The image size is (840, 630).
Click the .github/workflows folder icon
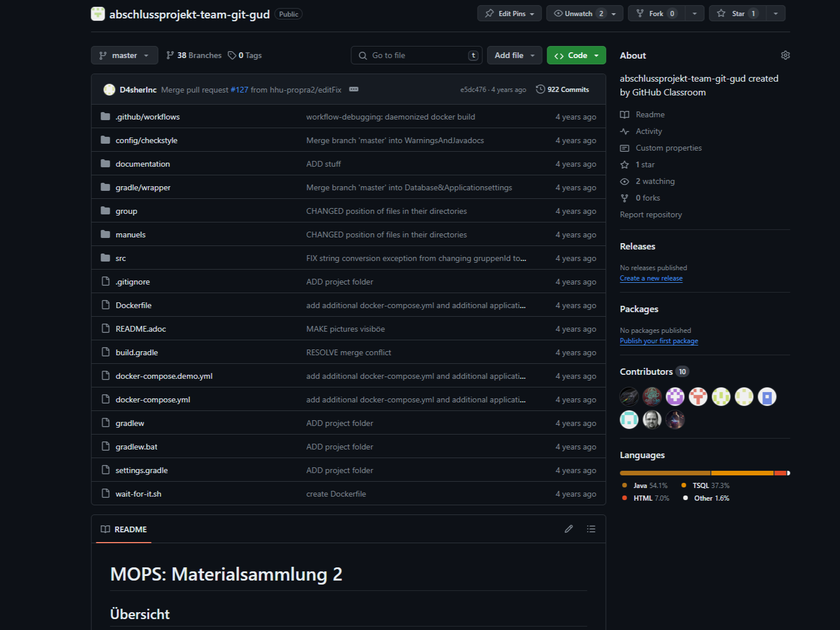[x=105, y=117]
